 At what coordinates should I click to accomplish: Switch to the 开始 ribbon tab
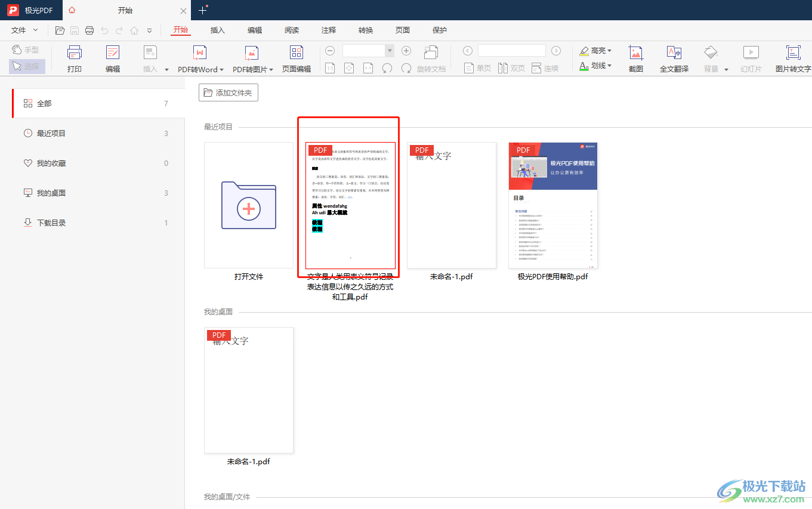tap(180, 30)
